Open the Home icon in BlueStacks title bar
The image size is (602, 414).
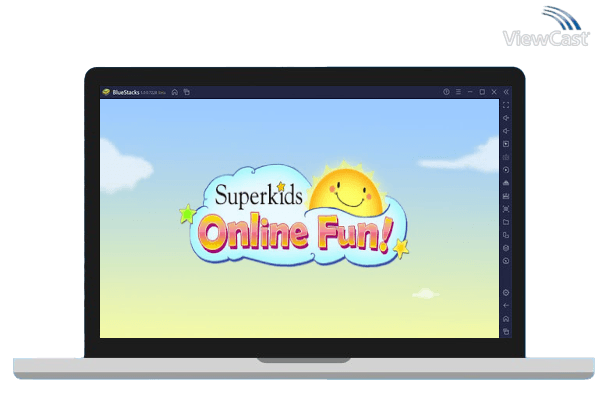(175, 92)
